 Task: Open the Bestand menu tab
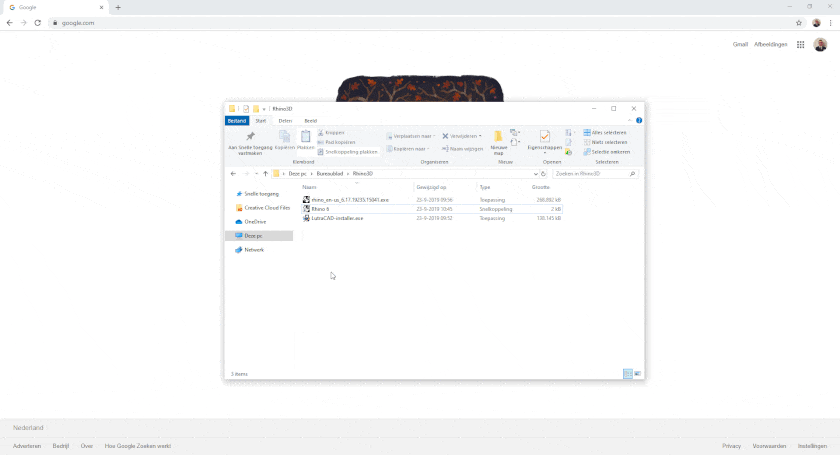(237, 121)
